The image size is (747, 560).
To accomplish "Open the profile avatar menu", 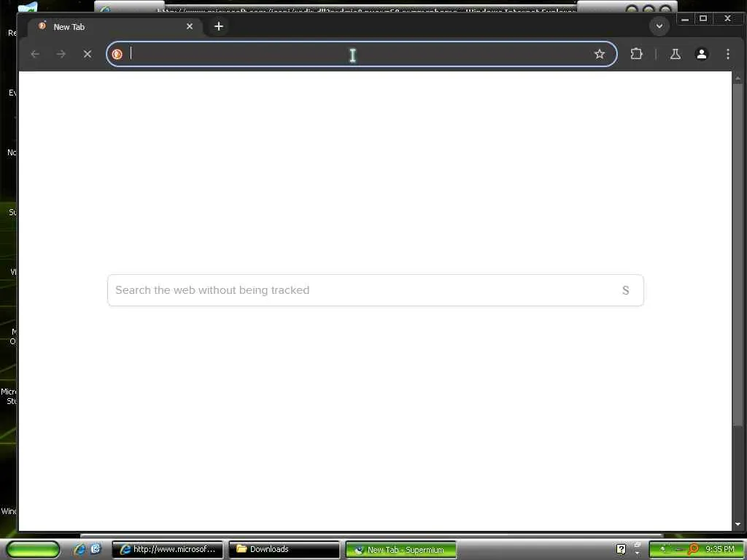I will tap(702, 54).
